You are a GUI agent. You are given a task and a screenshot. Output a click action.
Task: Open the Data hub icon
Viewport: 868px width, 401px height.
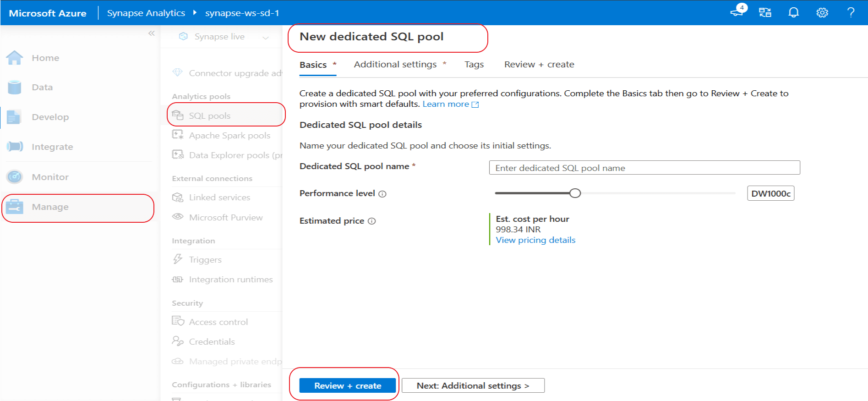[15, 87]
